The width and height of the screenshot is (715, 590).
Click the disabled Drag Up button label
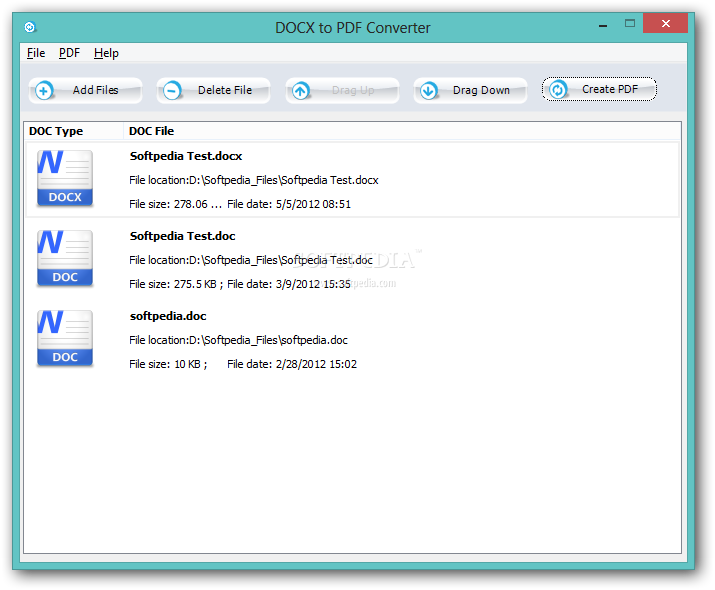click(x=353, y=90)
